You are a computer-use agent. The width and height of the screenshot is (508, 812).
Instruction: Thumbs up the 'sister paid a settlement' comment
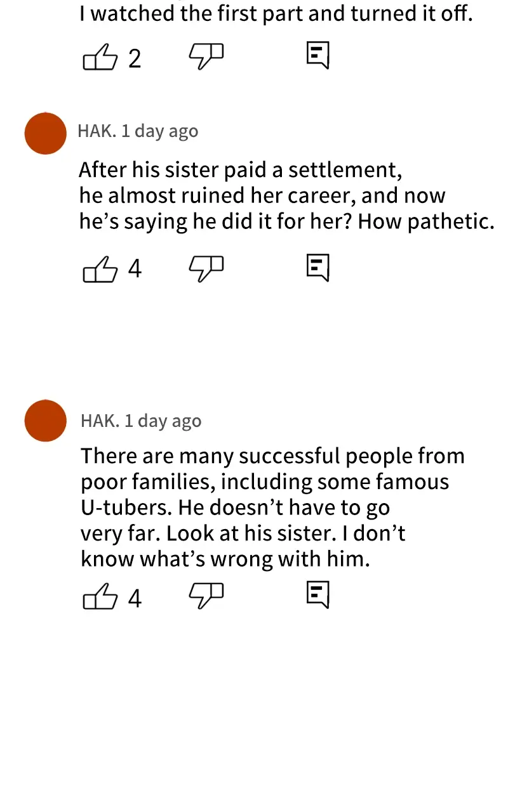(x=100, y=268)
